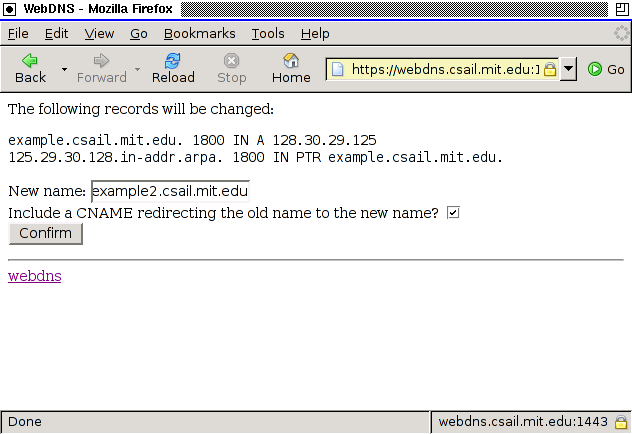The height and width of the screenshot is (434, 632).
Task: Open the View menu
Action: pos(99,33)
